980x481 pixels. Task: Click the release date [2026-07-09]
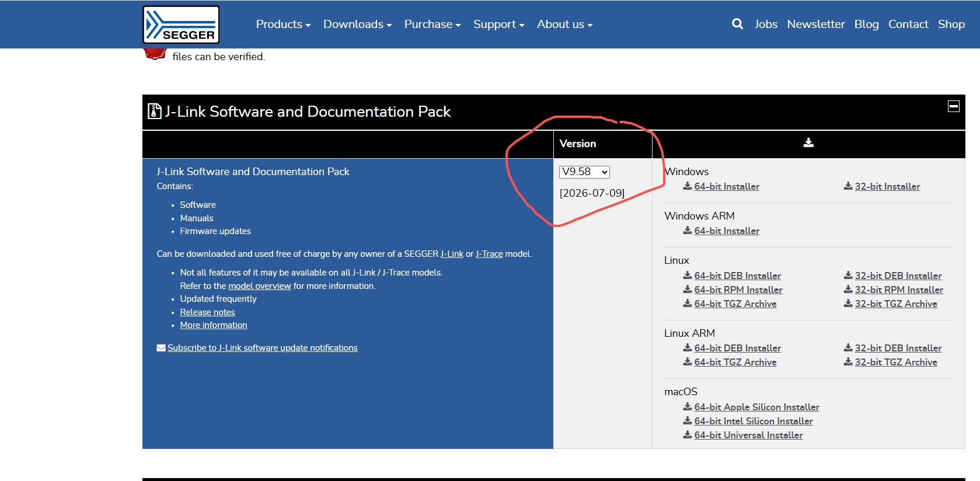pyautogui.click(x=592, y=193)
